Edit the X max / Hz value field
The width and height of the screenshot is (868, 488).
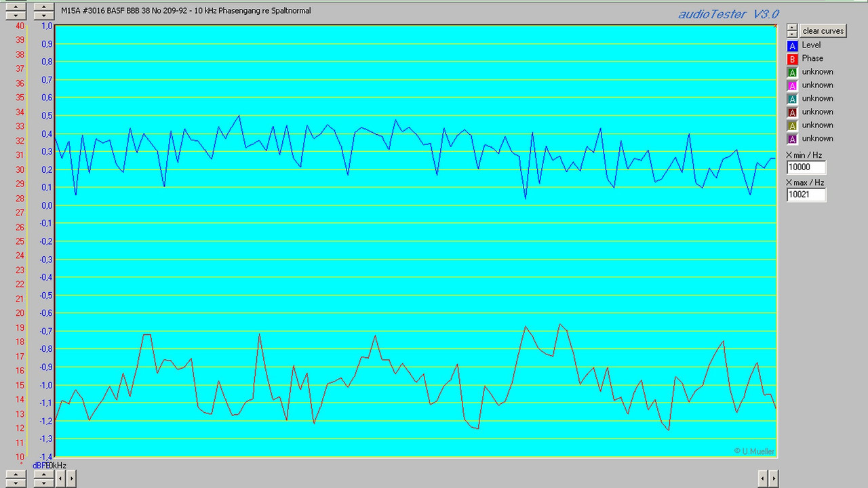coord(805,195)
